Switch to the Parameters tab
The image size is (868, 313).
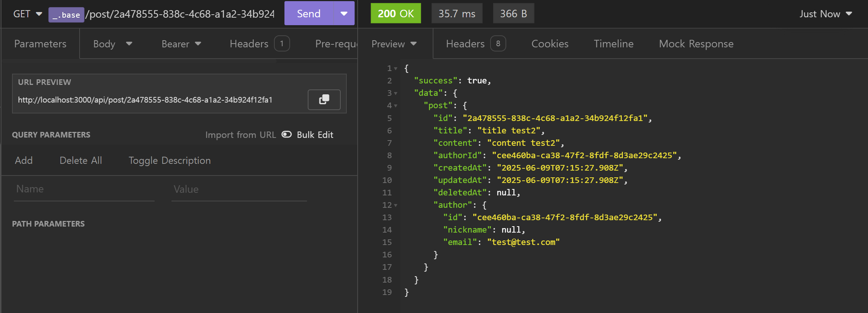40,44
